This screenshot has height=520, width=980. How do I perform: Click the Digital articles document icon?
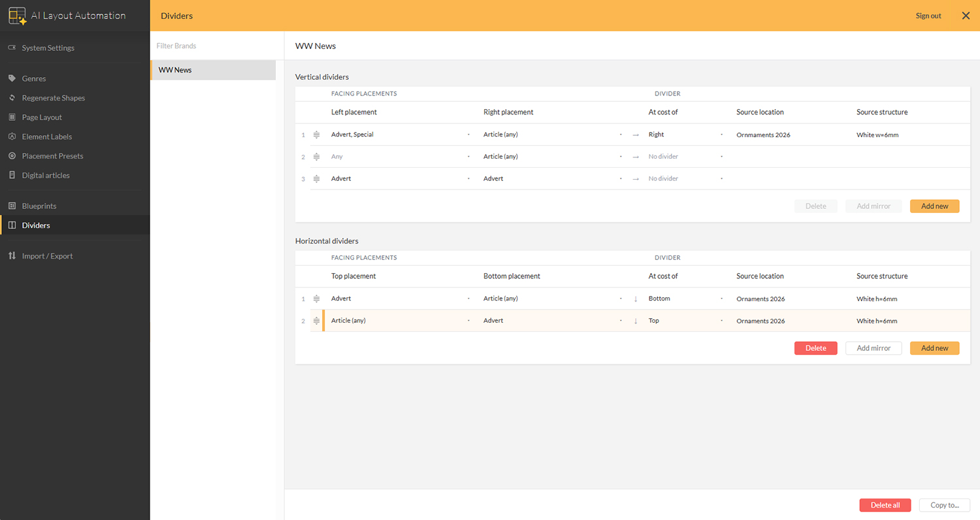point(12,175)
